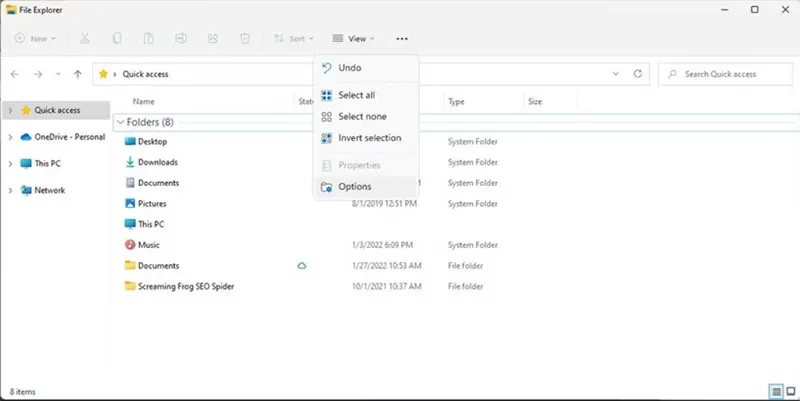Collapse the Folders (8) group
This screenshot has width=800, height=401.
coord(120,122)
